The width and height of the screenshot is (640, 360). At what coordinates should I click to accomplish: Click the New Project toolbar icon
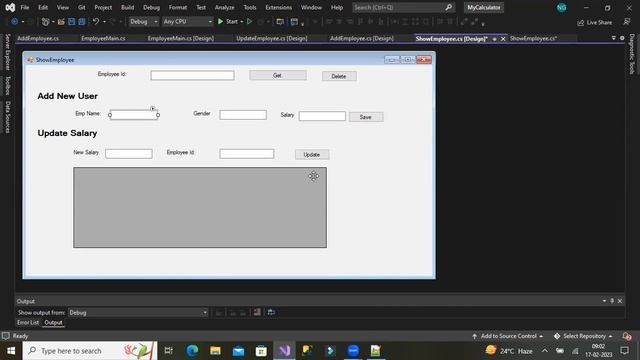point(45,22)
